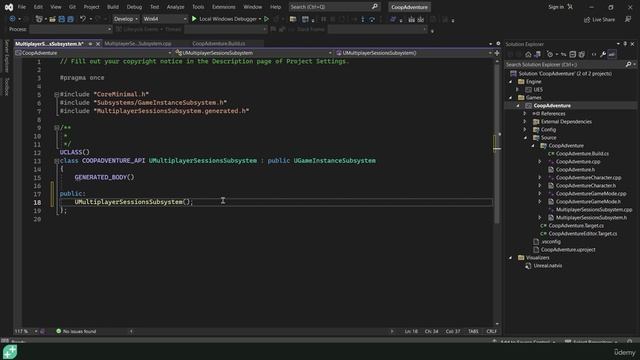Click the editor window settings gear icon
The height and width of the screenshot is (360, 640).
[498, 44]
